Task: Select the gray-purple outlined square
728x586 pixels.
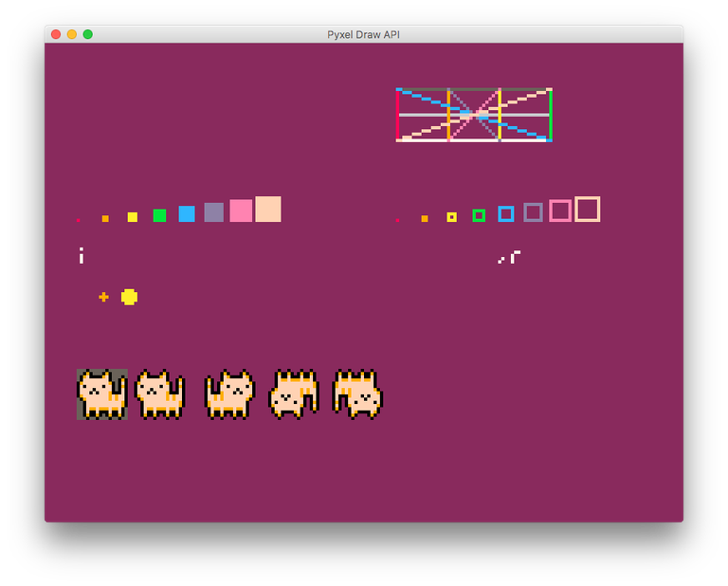Action: 533,212
